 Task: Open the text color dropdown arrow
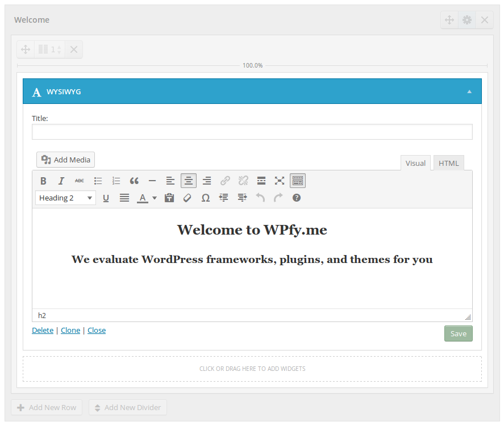click(155, 198)
